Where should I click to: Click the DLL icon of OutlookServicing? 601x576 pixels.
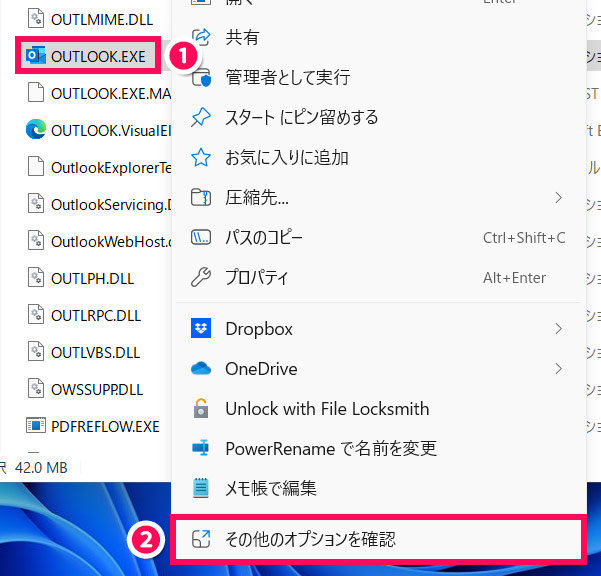click(36, 204)
